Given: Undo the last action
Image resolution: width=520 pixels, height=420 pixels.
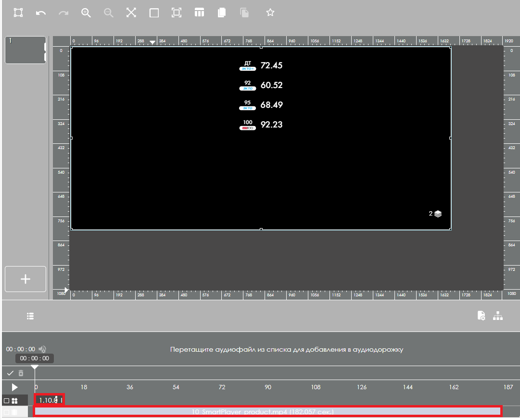Looking at the screenshot, I should pos(41,13).
